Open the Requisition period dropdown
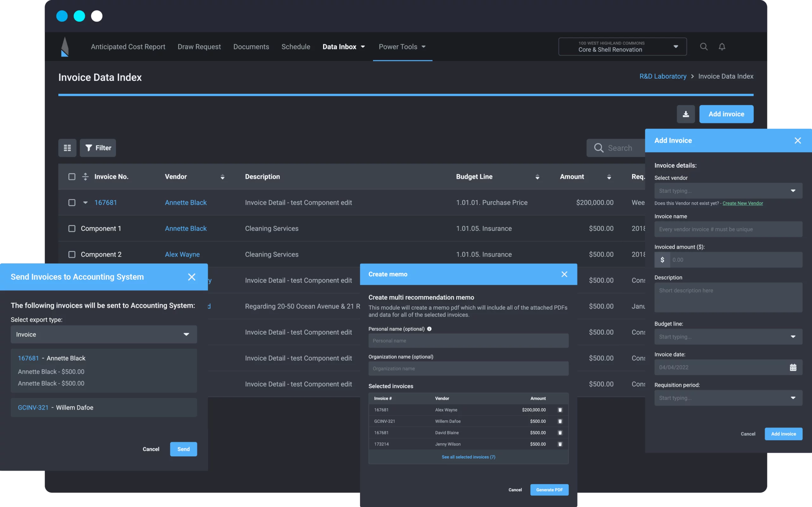812x507 pixels. tap(728, 398)
